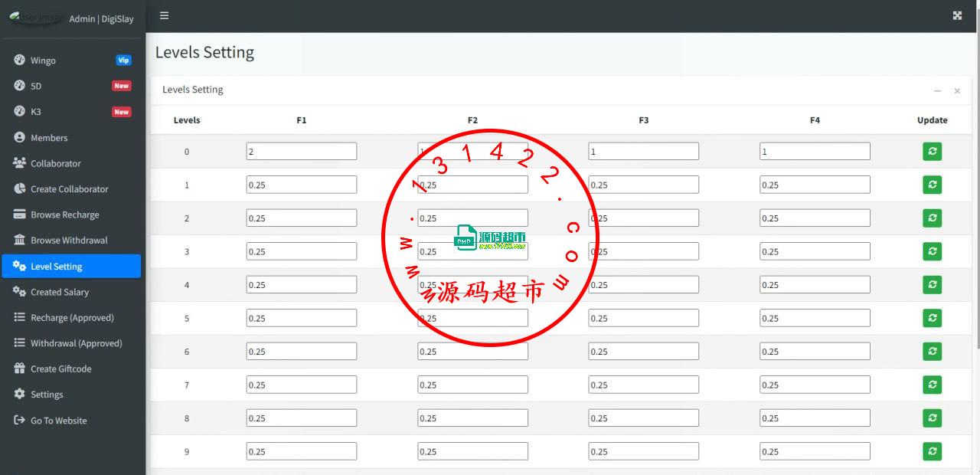Open the 5D game menu item
The height and width of the screenshot is (475, 980).
coord(71,86)
